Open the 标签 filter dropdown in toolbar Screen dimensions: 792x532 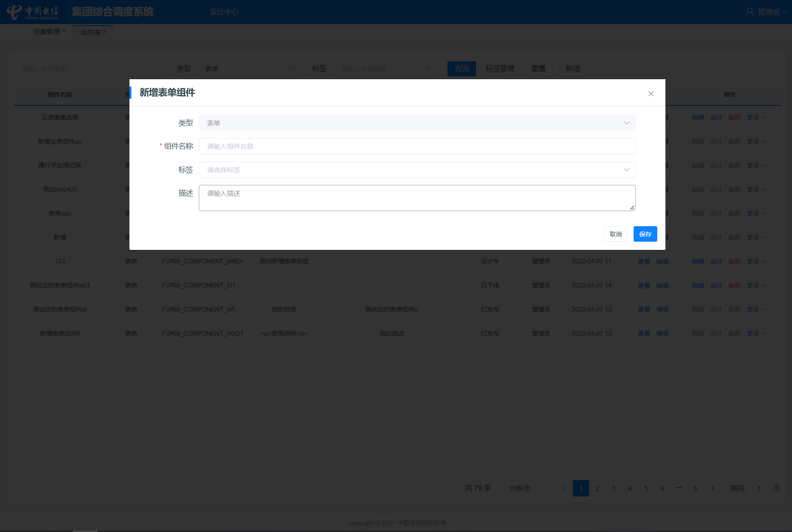coord(385,69)
